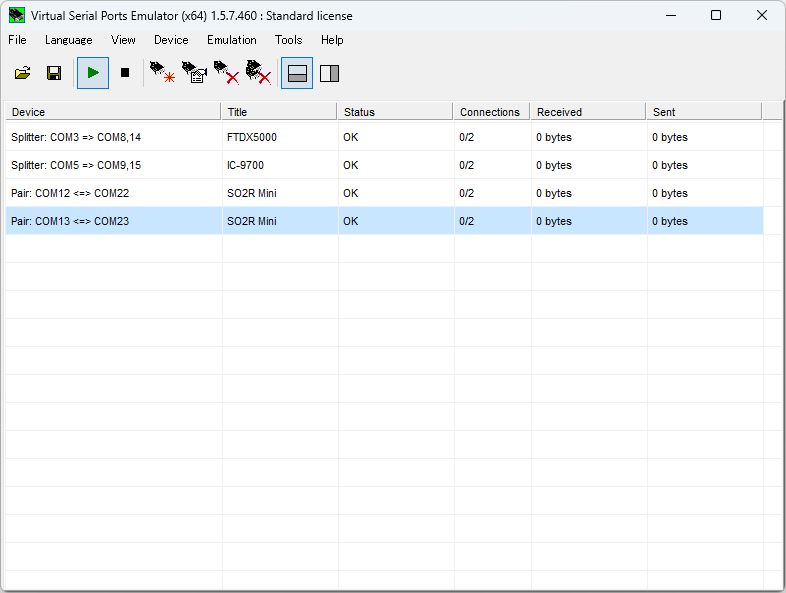Stop emulation with the black square button

[x=125, y=73]
